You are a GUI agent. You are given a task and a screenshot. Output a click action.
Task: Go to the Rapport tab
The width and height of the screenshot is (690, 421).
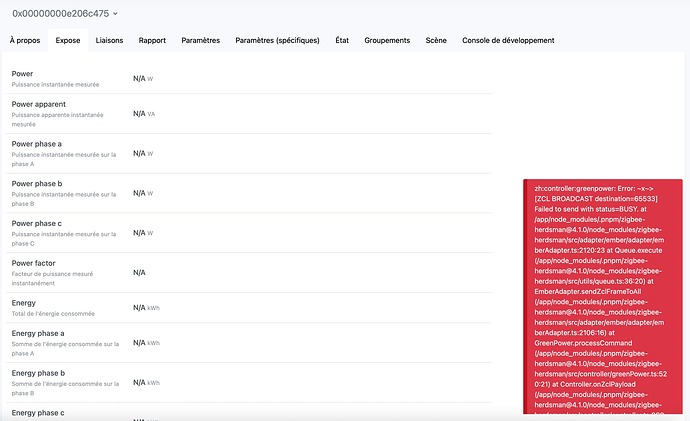[152, 40]
